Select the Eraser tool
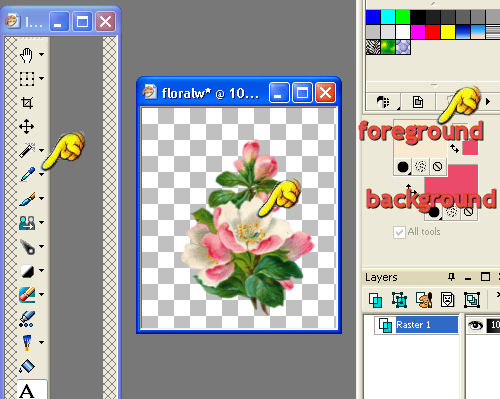 [x=27, y=294]
